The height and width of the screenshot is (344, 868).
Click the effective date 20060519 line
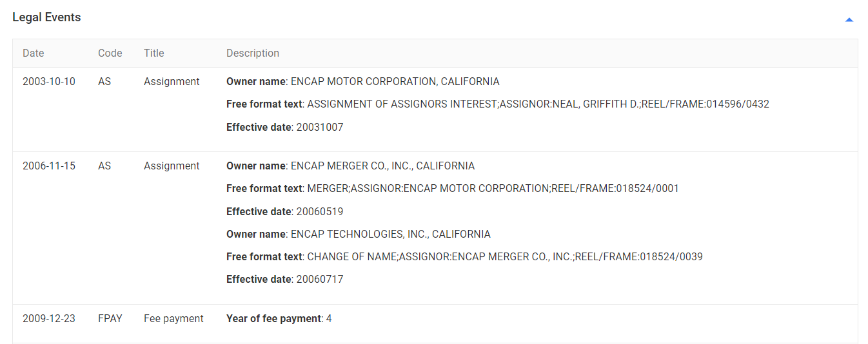coord(284,212)
